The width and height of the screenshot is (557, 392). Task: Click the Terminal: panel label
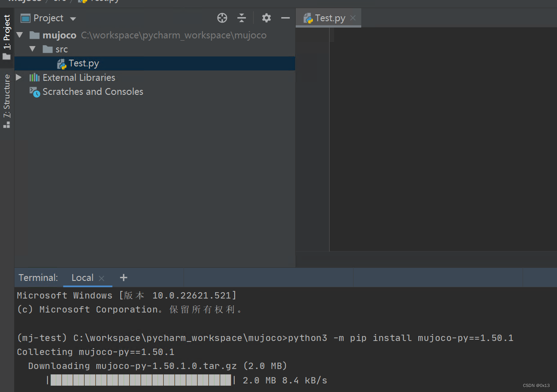coord(38,278)
